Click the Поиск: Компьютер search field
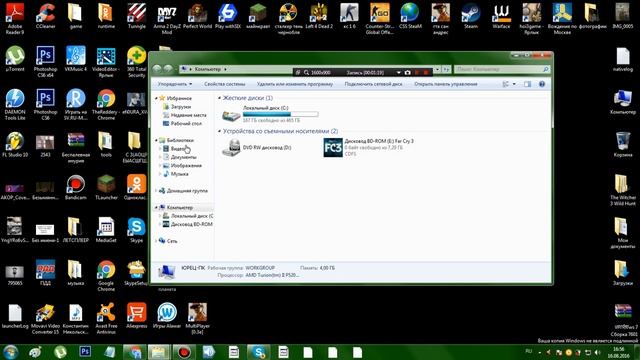This screenshot has height=360, width=640. coord(502,69)
